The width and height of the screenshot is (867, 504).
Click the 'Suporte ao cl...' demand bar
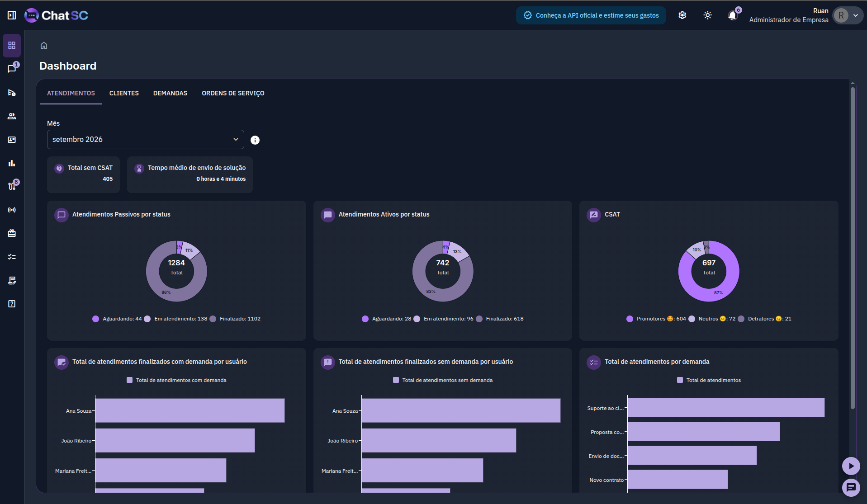point(726,408)
